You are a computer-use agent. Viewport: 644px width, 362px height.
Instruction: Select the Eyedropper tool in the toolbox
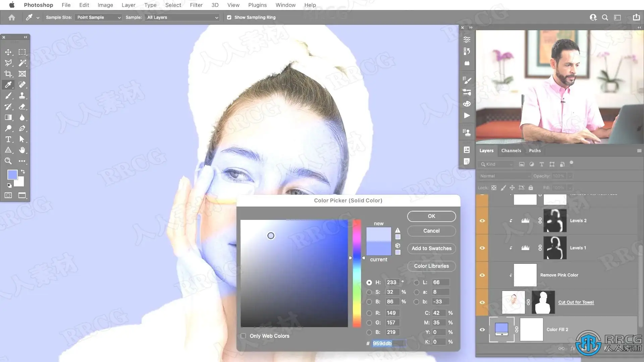[8, 85]
